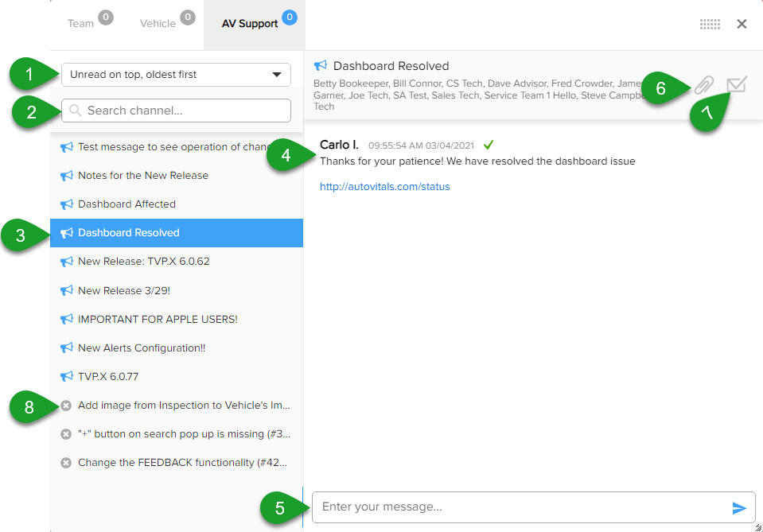Click megaphone icon beside 'Dashboard Affected'
Viewport: 763px width, 532px height.
[x=67, y=204]
